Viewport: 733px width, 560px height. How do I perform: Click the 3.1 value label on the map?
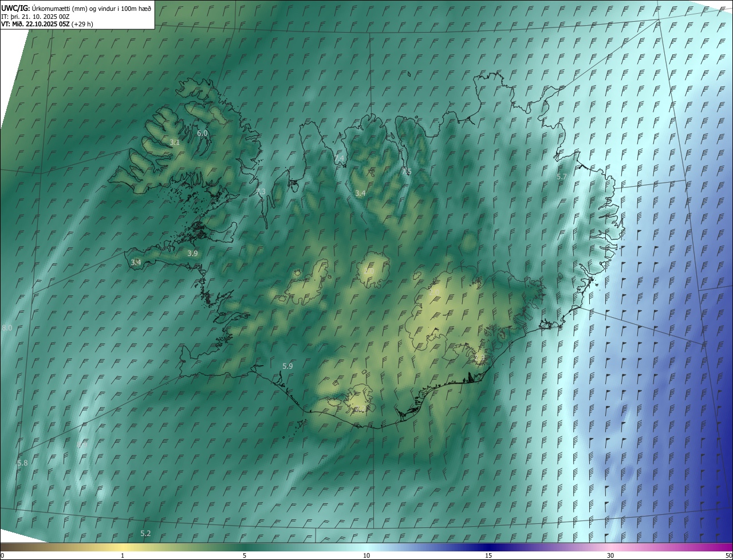pos(175,142)
